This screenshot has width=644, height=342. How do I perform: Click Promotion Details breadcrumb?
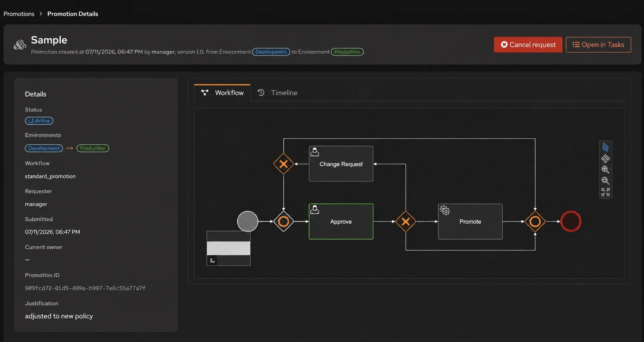tap(73, 14)
